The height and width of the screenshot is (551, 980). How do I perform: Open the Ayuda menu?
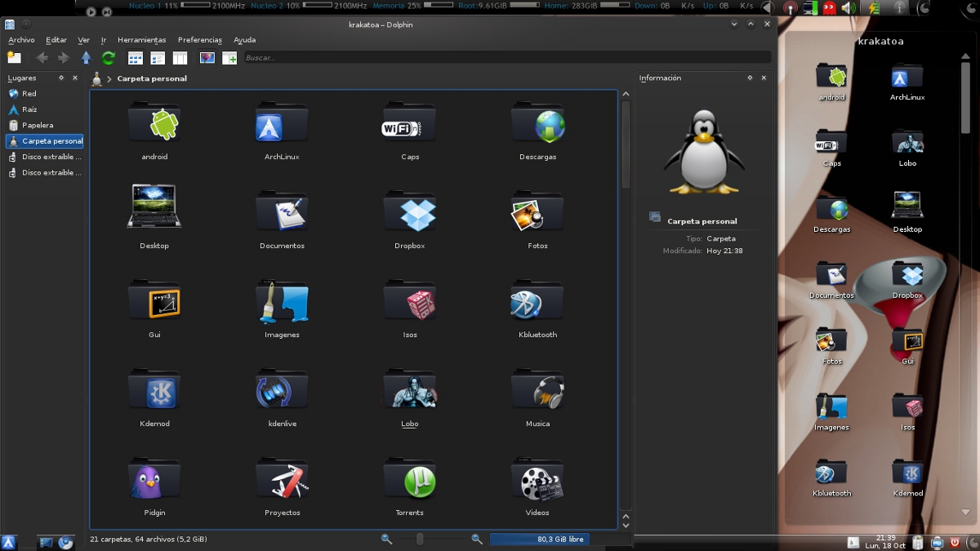[244, 40]
